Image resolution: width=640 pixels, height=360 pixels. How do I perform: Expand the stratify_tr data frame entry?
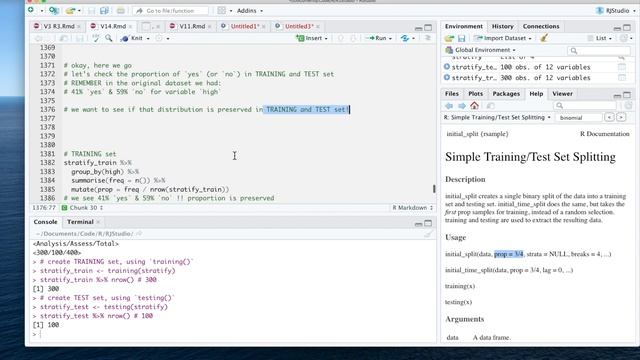(x=447, y=77)
